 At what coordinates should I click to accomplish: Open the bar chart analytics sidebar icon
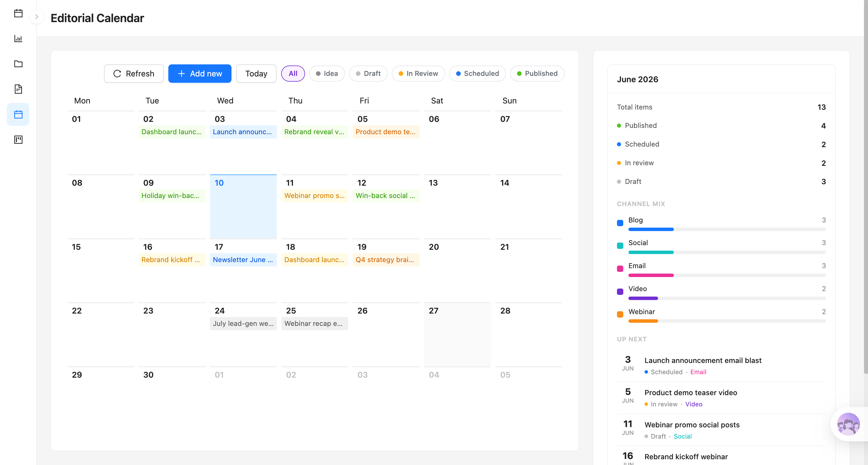pyautogui.click(x=18, y=39)
